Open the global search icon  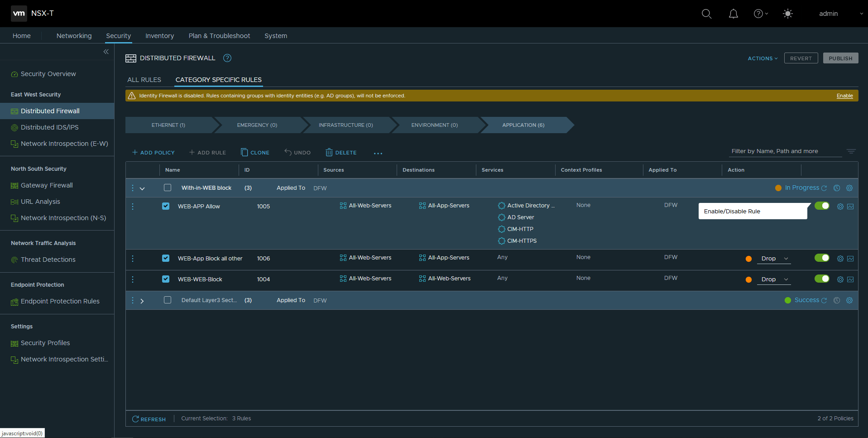pyautogui.click(x=706, y=14)
